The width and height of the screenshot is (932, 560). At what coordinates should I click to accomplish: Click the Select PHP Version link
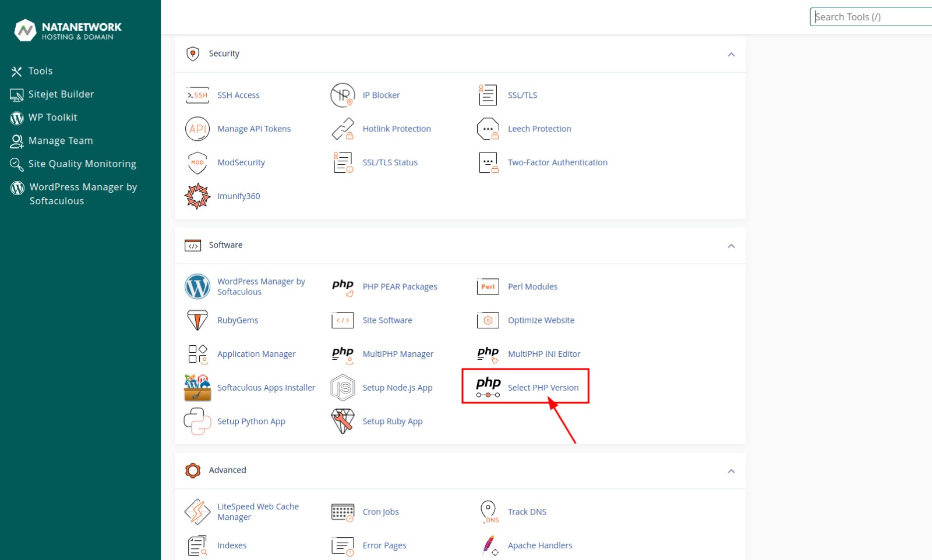click(x=543, y=388)
